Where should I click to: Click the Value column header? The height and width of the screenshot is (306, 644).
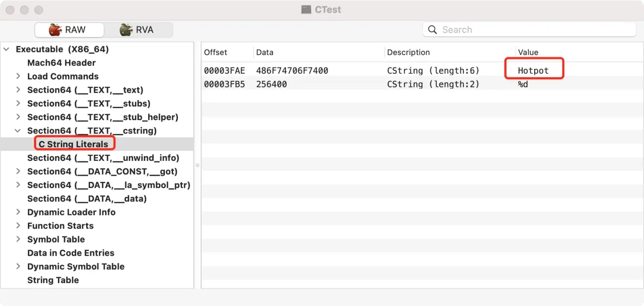click(528, 52)
